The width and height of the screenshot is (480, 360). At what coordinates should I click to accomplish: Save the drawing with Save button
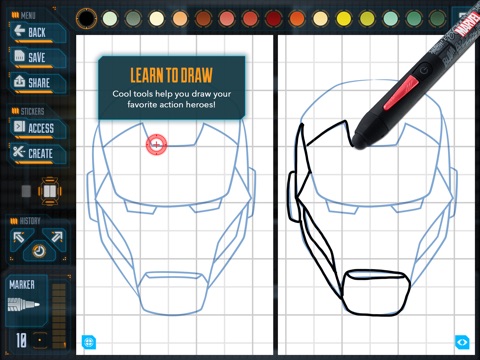pos(37,57)
